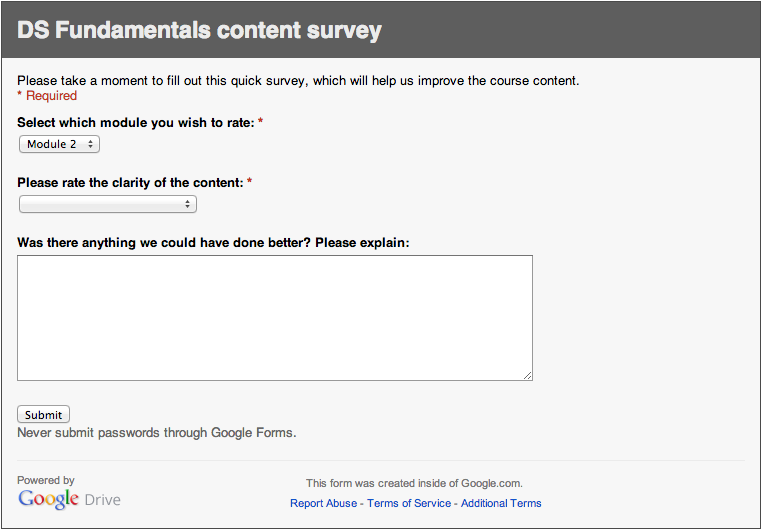Click "This form was created inside" text

pos(414,483)
